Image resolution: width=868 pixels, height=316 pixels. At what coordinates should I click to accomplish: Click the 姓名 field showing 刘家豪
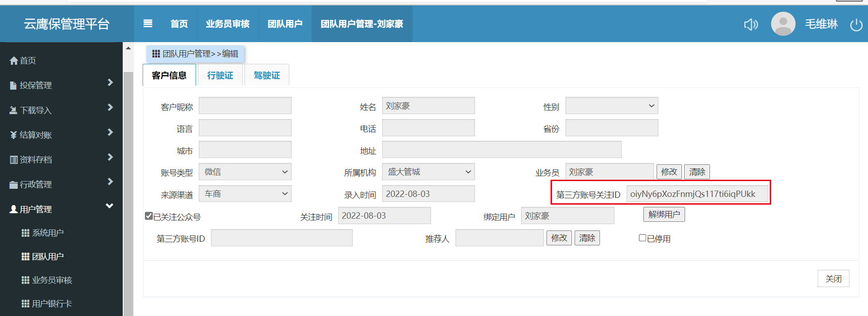point(428,105)
